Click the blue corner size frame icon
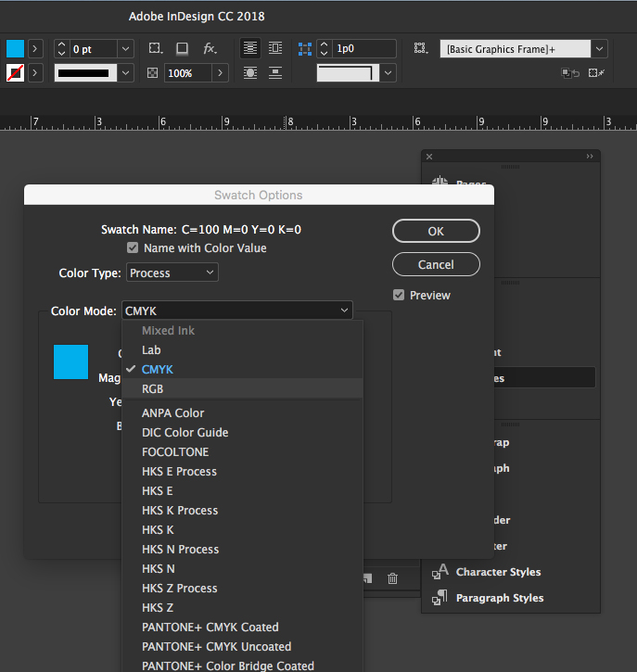Viewport: 637px width, 672px height. 305,49
